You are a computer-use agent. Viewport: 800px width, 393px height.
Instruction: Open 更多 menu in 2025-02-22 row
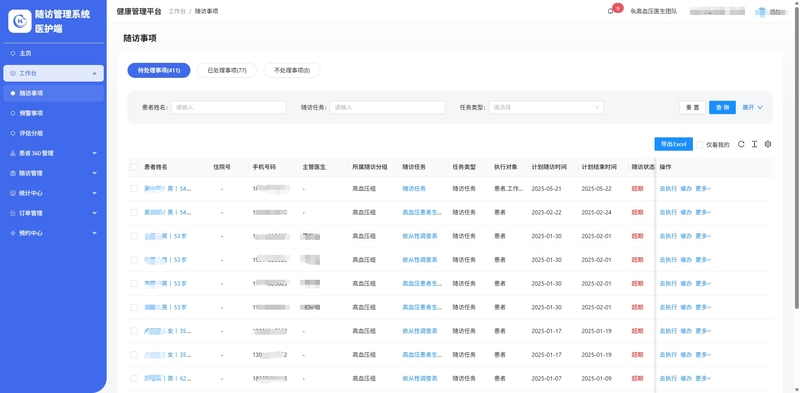(703, 212)
